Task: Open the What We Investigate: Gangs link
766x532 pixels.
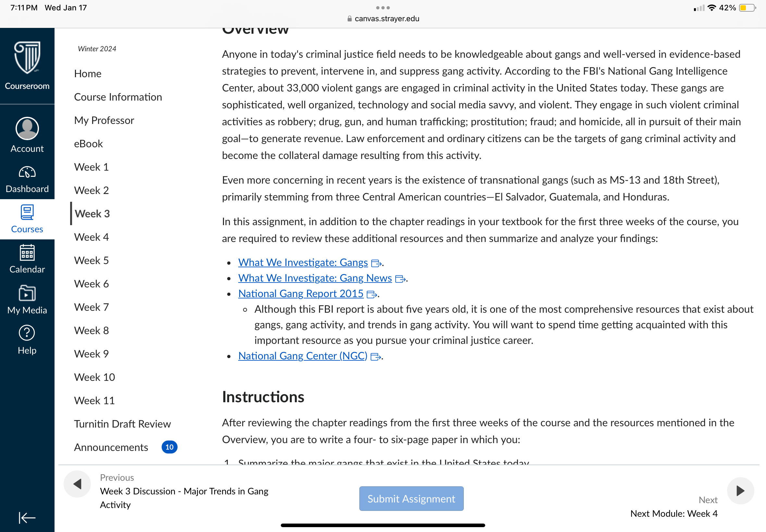Action: pos(303,263)
